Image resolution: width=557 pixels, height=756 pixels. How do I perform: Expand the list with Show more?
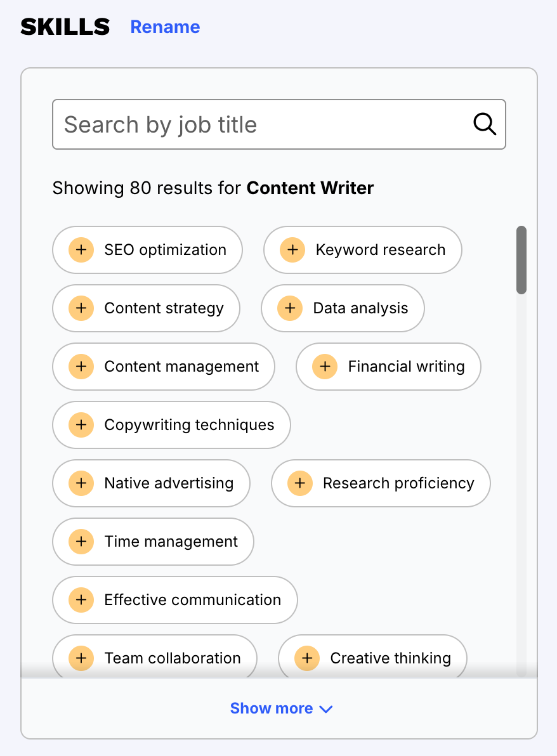tap(272, 708)
